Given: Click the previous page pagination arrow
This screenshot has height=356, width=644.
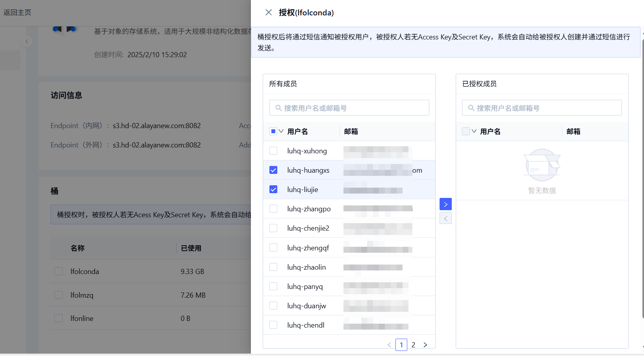Looking at the screenshot, I should (389, 344).
